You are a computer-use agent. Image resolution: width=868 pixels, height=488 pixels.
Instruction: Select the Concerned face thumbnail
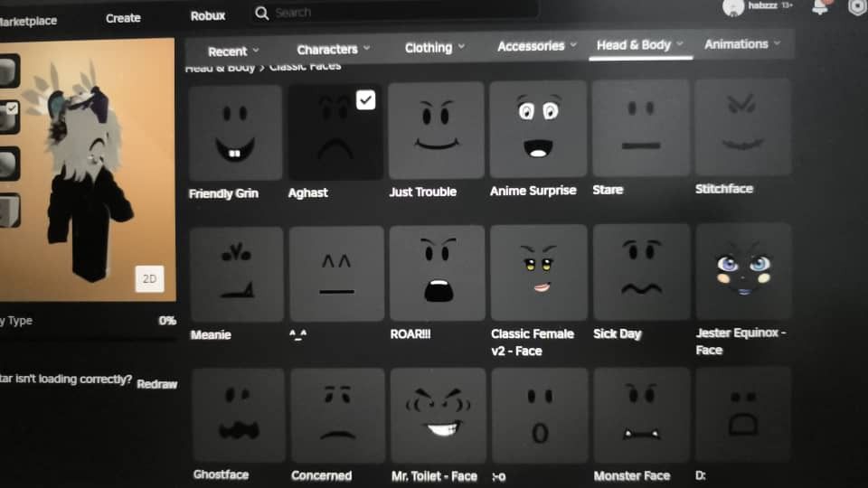pos(337,416)
